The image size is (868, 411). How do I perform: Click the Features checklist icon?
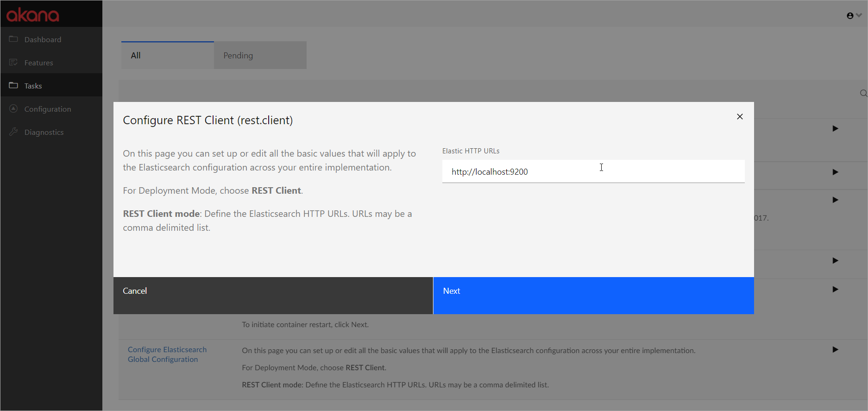[13, 62]
